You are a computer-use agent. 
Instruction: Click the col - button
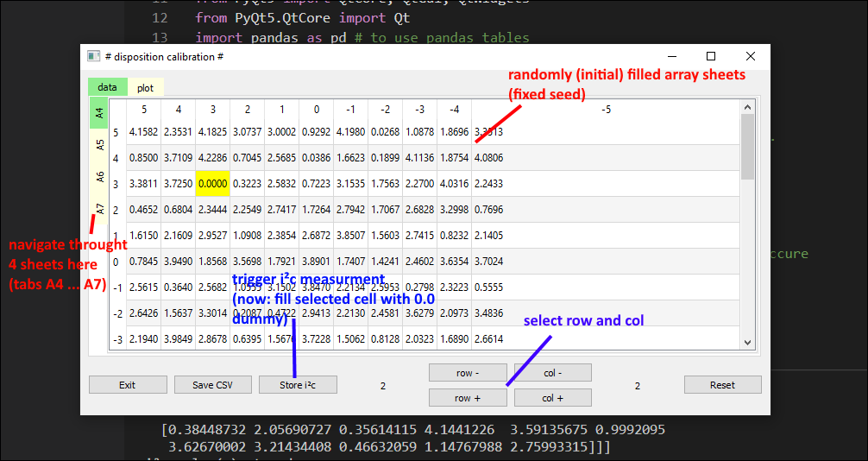(553, 373)
